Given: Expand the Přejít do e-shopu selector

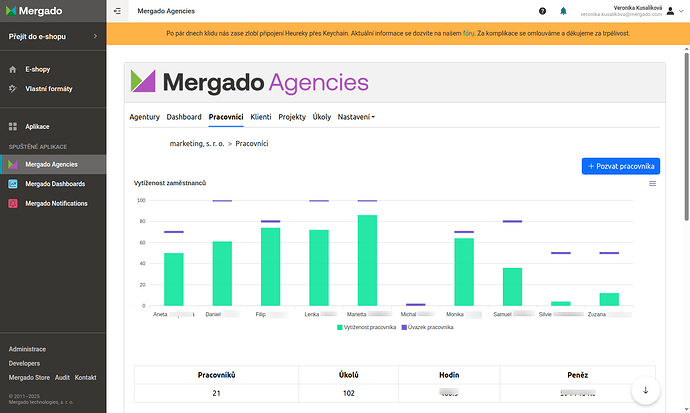Looking at the screenshot, I should pyautogui.click(x=52, y=37).
